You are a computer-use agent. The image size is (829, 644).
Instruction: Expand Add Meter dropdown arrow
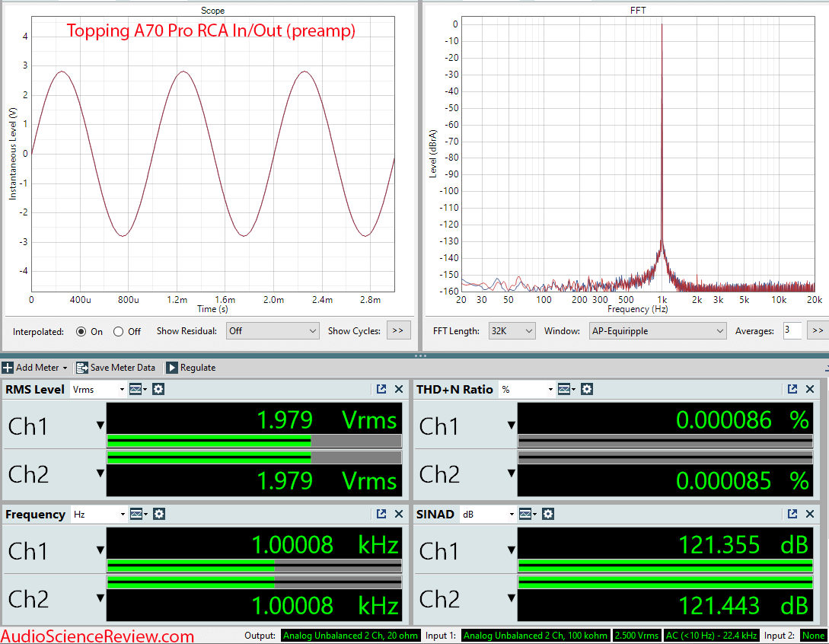[x=65, y=368]
